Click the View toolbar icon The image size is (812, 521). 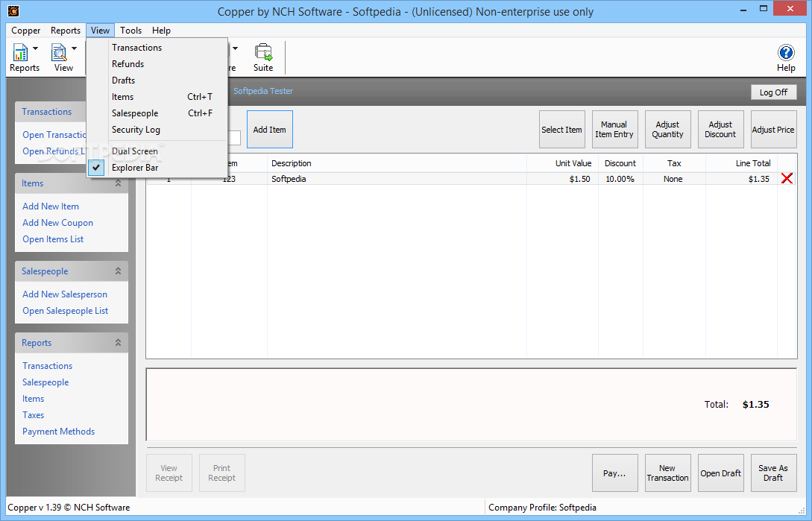(x=59, y=53)
